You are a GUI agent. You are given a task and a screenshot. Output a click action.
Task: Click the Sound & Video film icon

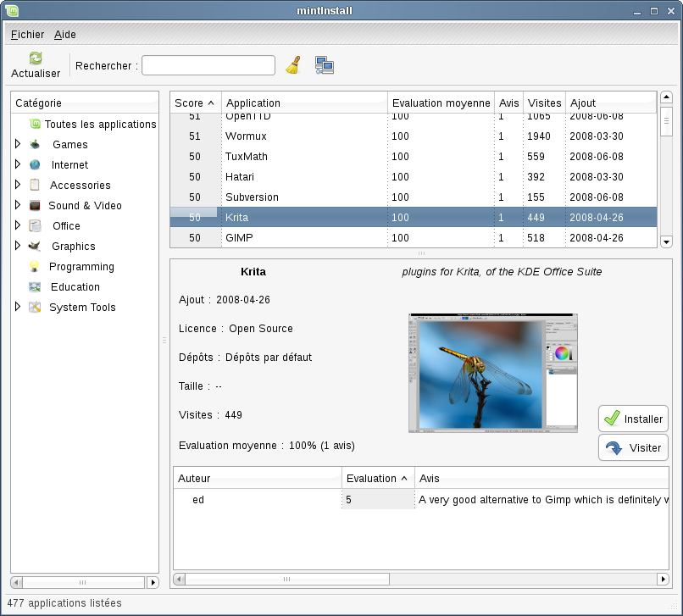tap(35, 205)
